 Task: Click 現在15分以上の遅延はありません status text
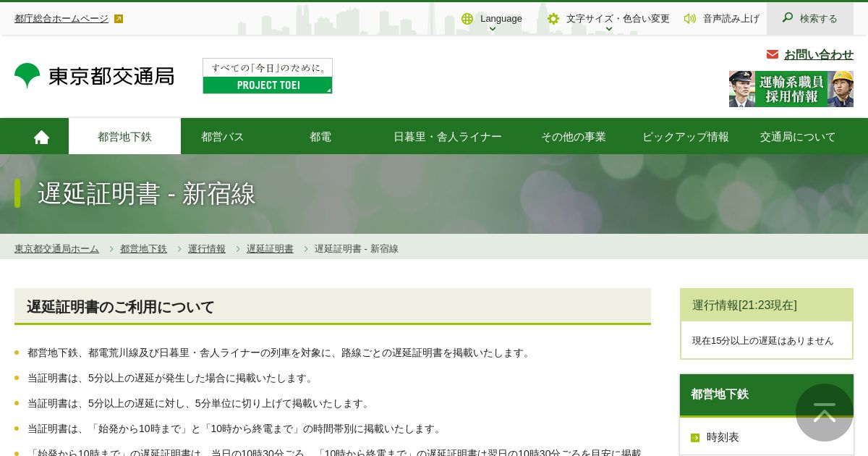[763, 341]
